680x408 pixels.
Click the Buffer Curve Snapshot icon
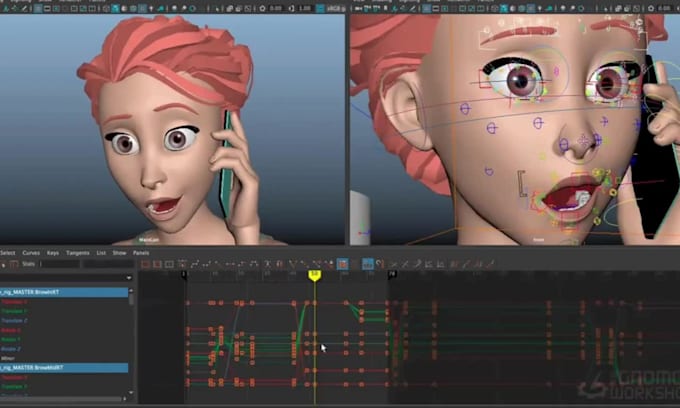[268, 264]
